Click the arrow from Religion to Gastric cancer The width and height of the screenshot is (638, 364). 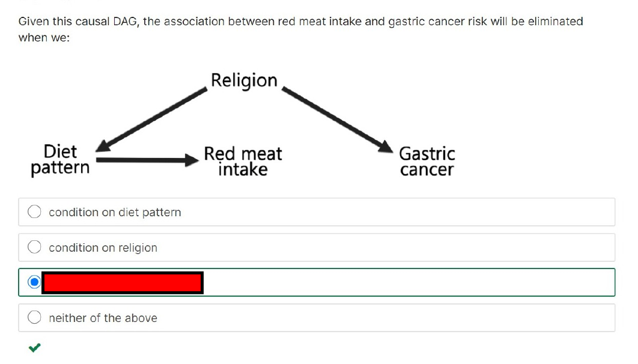pyautogui.click(x=338, y=120)
